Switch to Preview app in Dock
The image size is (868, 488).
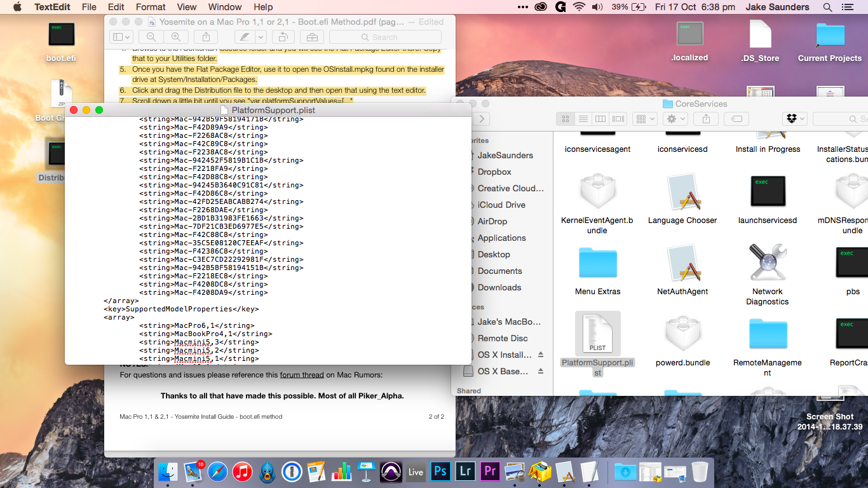(x=515, y=471)
